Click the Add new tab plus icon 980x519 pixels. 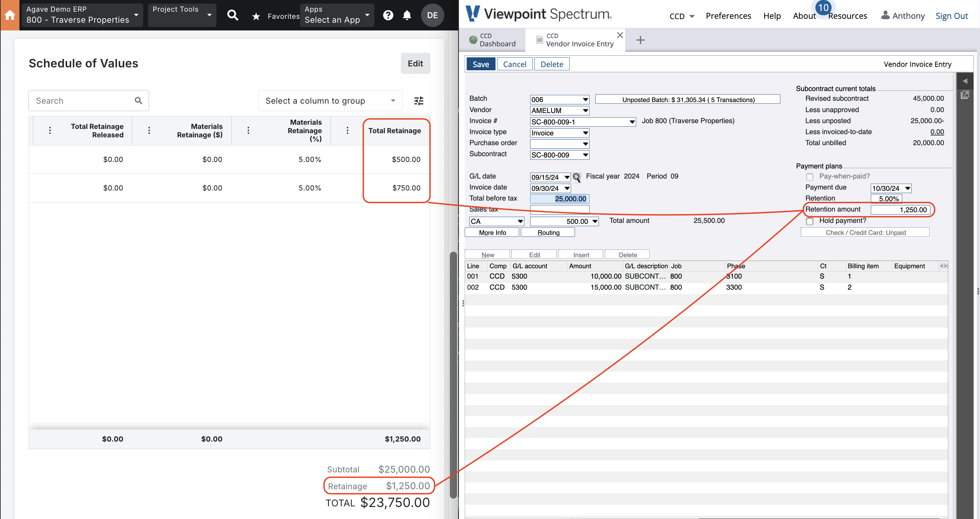640,40
